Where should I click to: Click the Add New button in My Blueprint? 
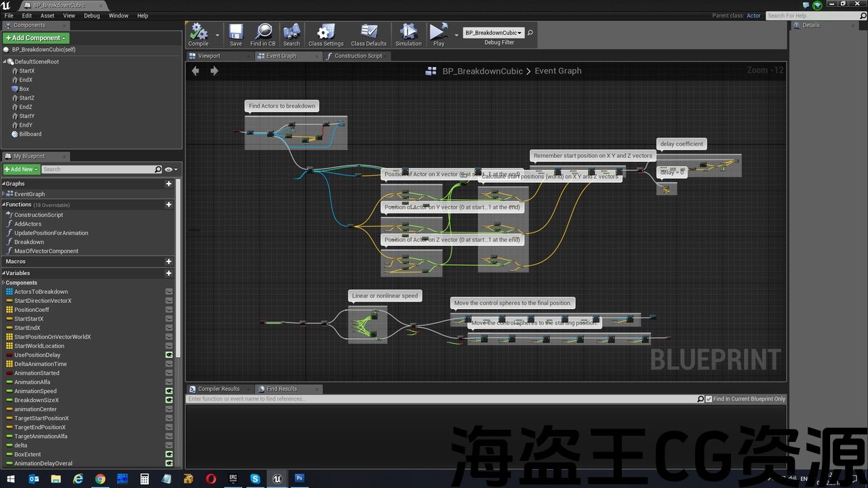tap(21, 169)
